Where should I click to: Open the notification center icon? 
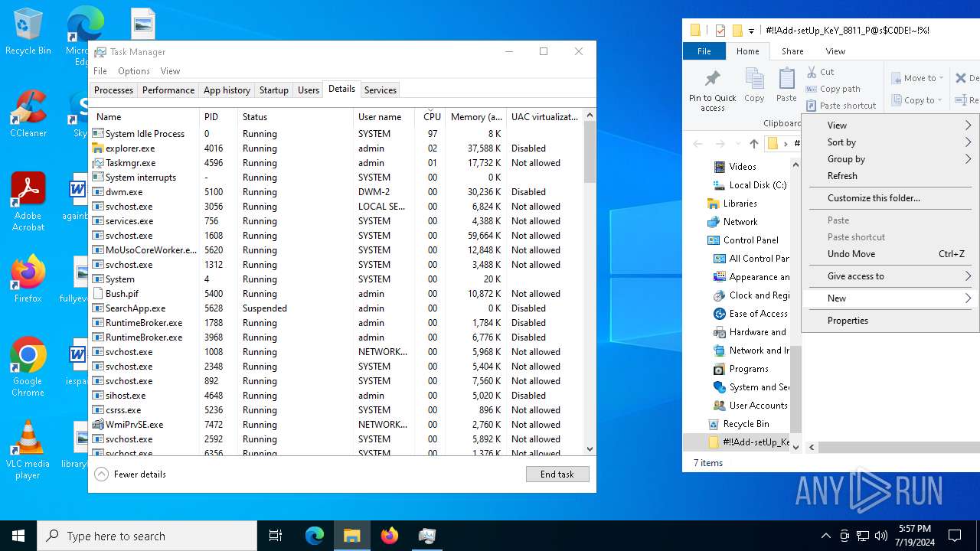(955, 536)
